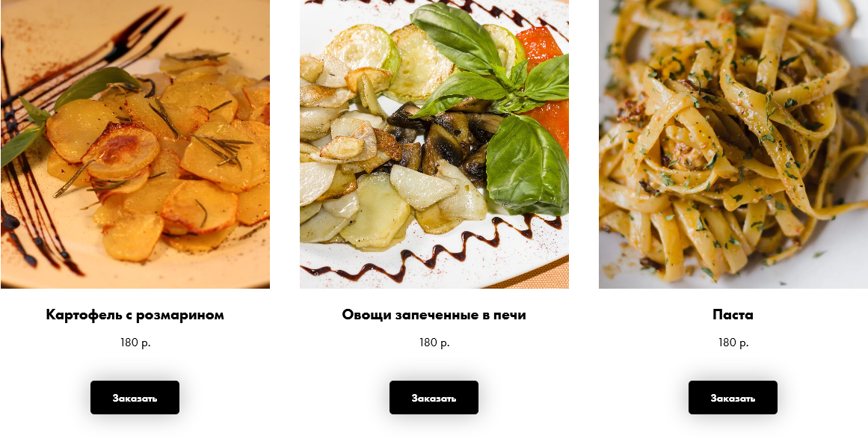Select the Паста title
The image size is (868, 442).
pos(733,315)
